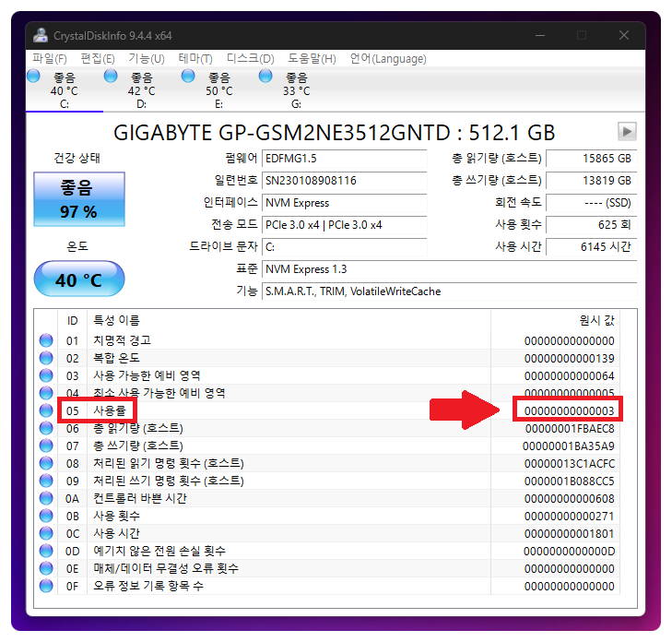Click the transfer mode field PCIe 3.0 x4

[x=344, y=225]
